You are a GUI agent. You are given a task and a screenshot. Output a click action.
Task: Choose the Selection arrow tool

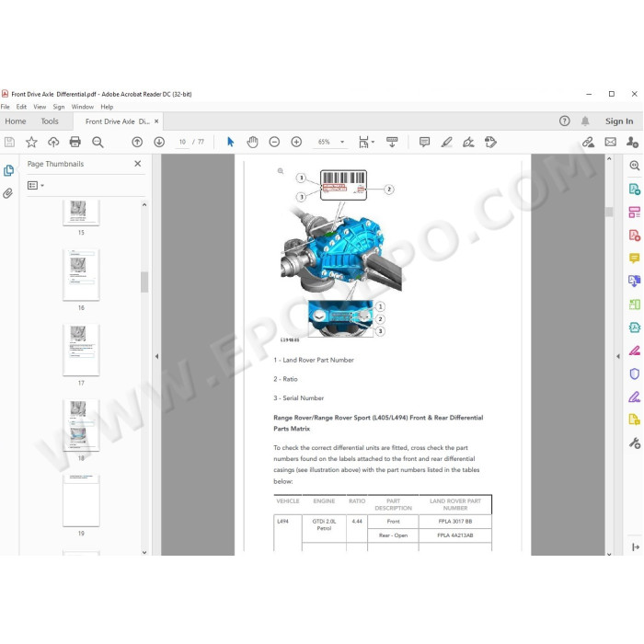[230, 142]
